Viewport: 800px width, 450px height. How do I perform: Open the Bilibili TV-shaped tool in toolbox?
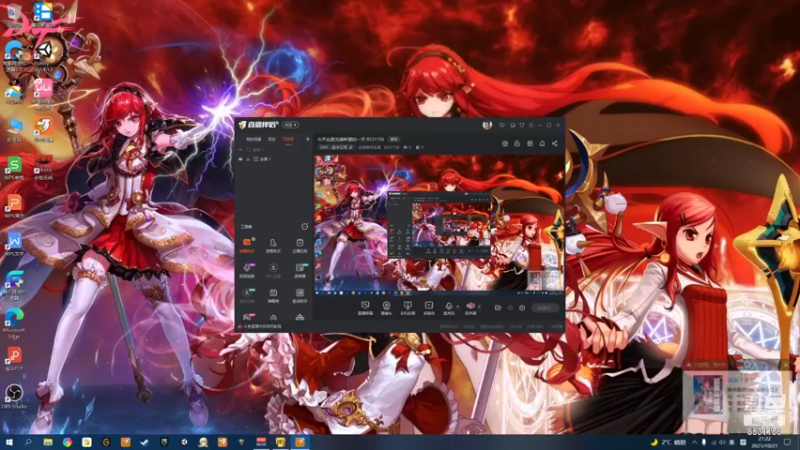[273, 294]
